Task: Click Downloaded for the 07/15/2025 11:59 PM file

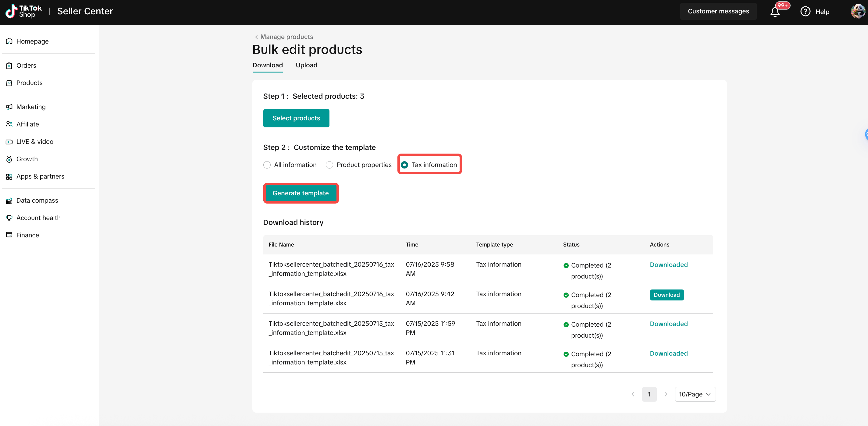Action: (x=668, y=324)
